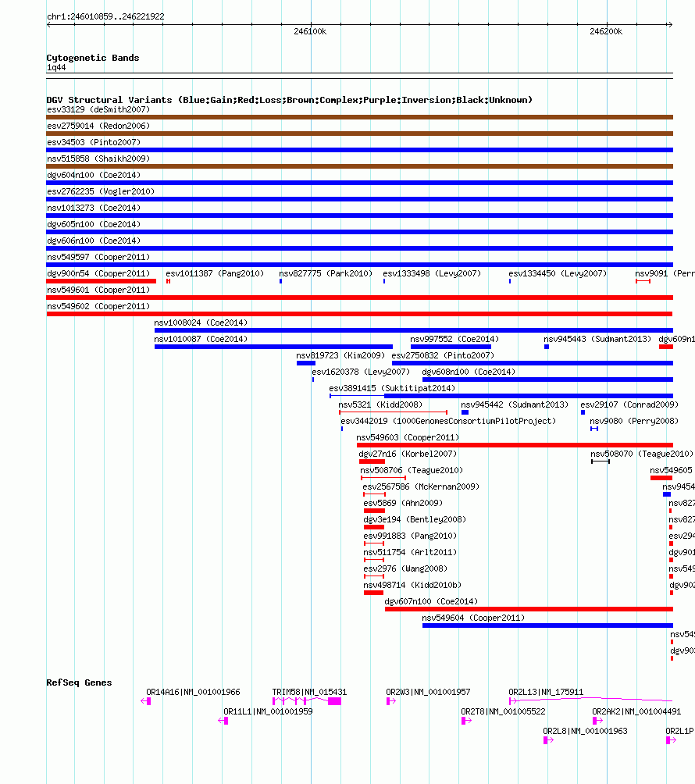Screen dimensions: 695x784
Task: Click the red nsv508706 (Teague2010) bracket
Action: point(383,479)
